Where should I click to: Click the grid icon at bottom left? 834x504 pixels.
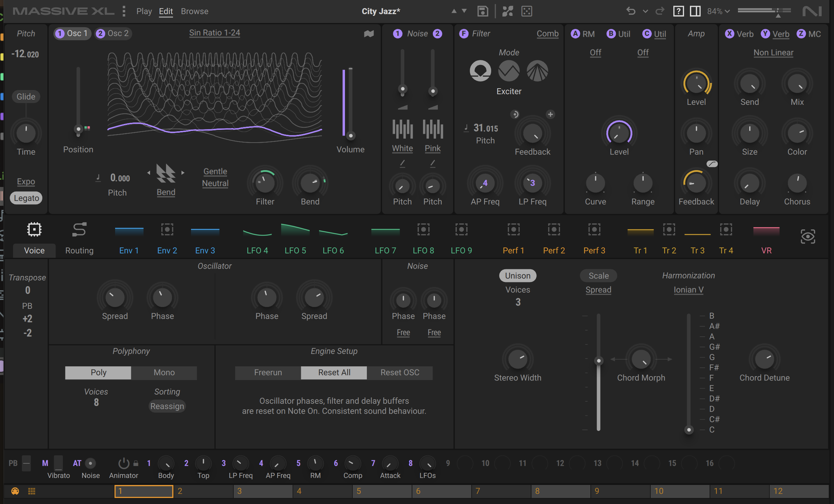31,491
